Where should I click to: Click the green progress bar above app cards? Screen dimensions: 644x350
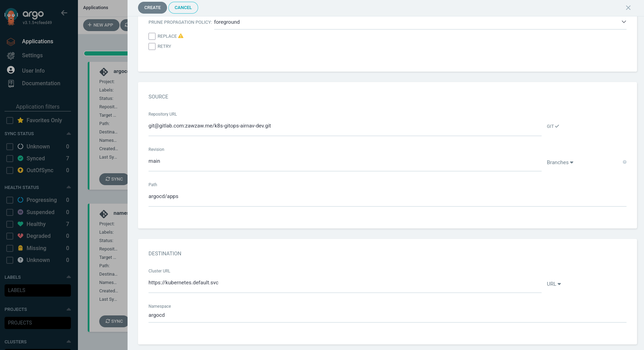coord(106,53)
